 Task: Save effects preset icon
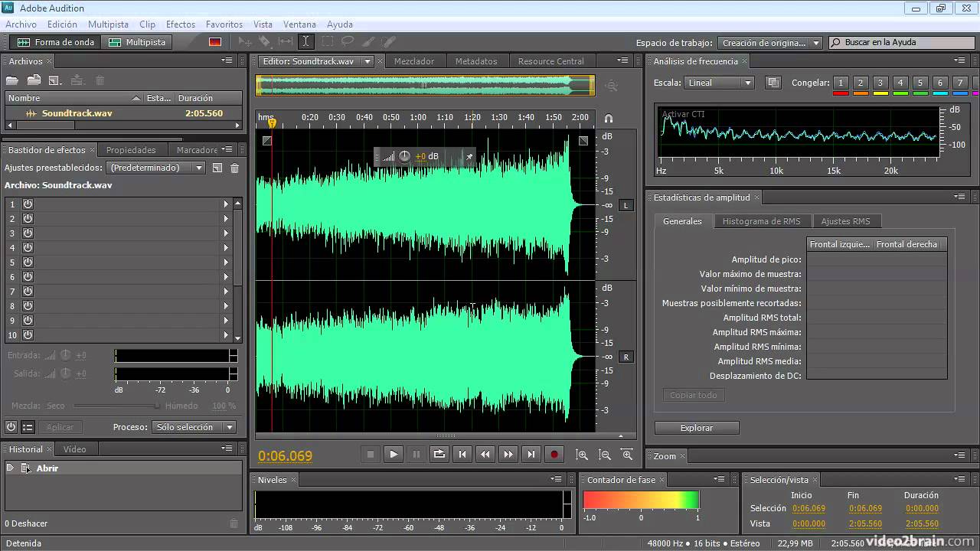pyautogui.click(x=217, y=168)
